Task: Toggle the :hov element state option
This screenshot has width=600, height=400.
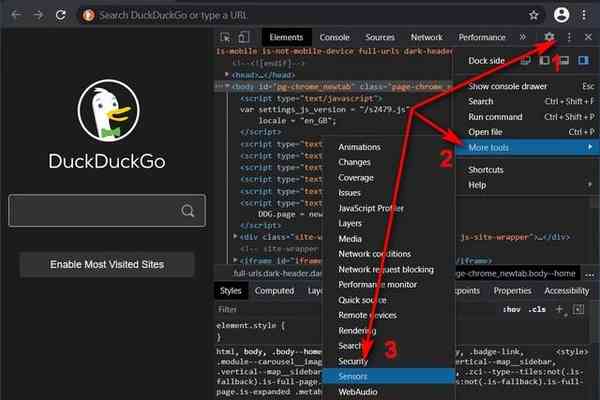Action: 509,310
